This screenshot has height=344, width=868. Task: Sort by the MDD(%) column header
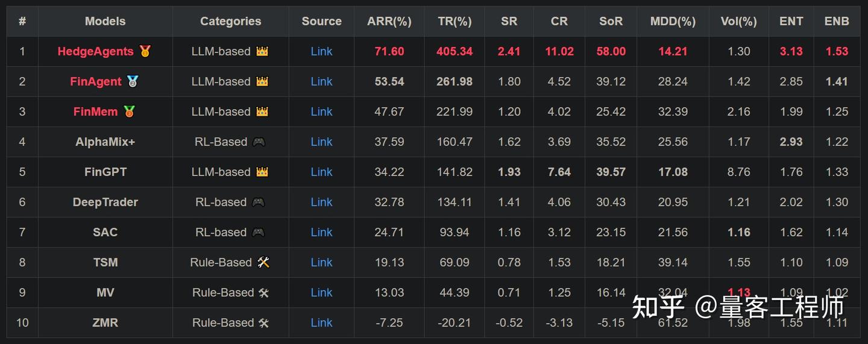click(x=673, y=21)
